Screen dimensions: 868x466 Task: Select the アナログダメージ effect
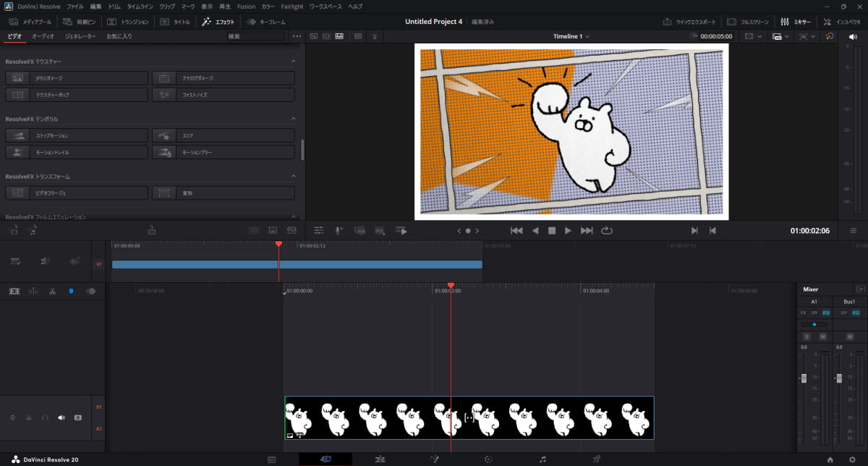pos(224,77)
